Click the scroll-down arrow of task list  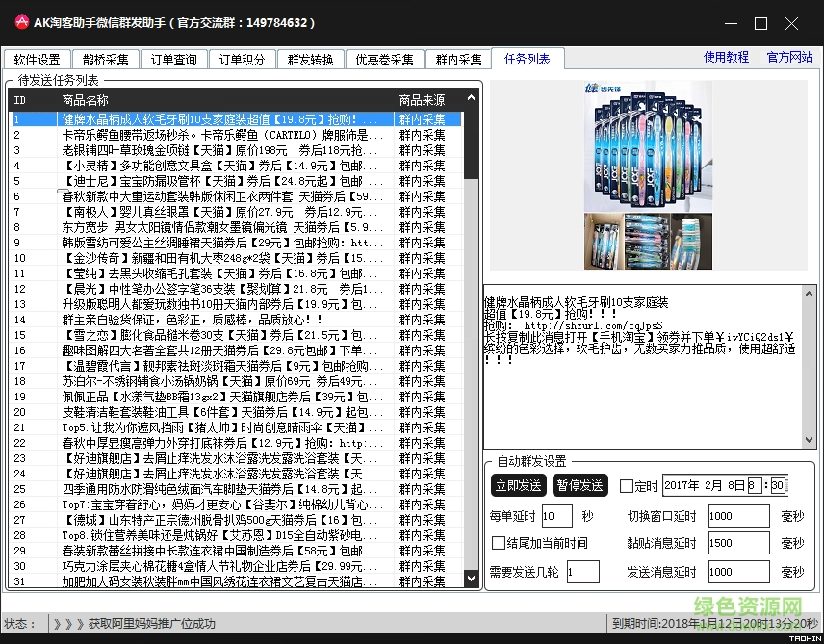pos(471,579)
